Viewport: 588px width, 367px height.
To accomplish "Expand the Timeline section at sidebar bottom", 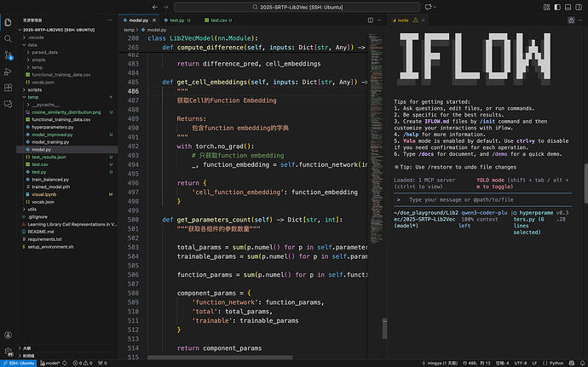I will tap(28, 356).
